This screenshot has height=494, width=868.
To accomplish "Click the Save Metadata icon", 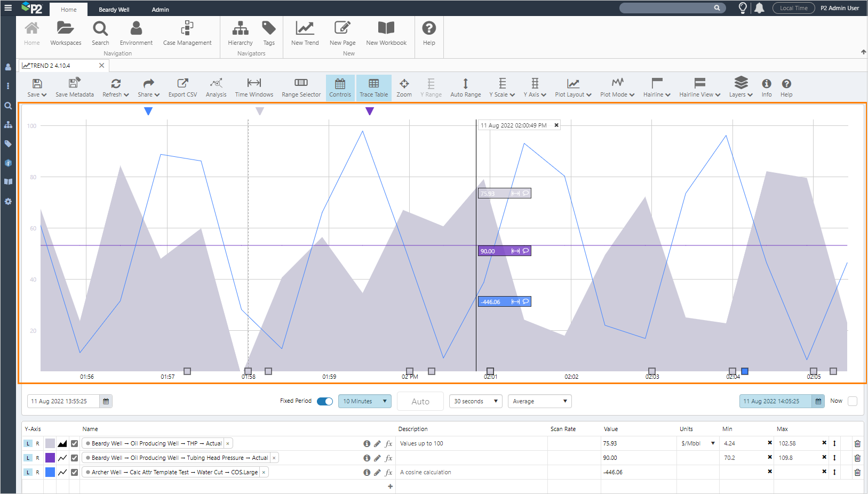I will click(x=74, y=87).
